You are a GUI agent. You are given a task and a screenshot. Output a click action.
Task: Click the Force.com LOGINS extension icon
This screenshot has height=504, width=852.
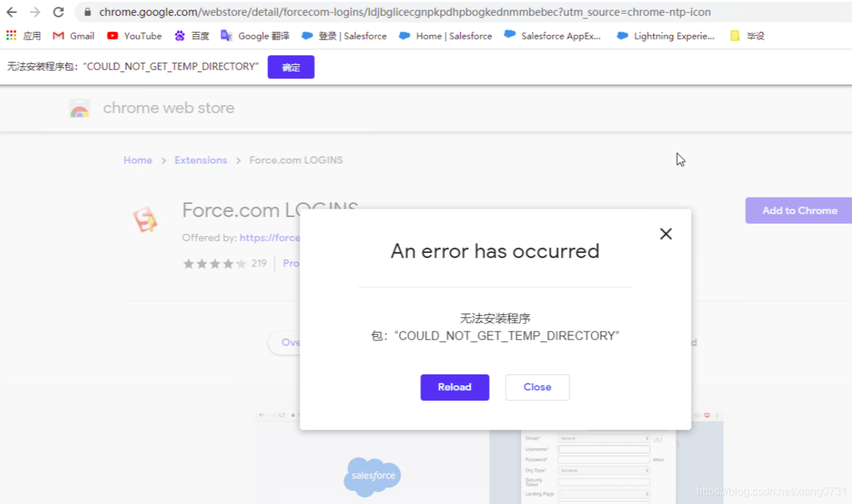(145, 220)
